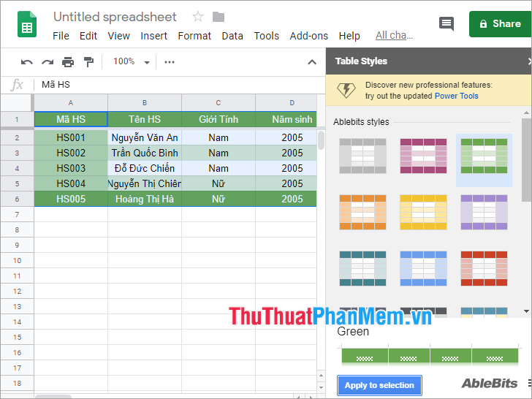532x399 pixels.
Task: Click the Google Sheets home icon
Action: click(x=27, y=24)
